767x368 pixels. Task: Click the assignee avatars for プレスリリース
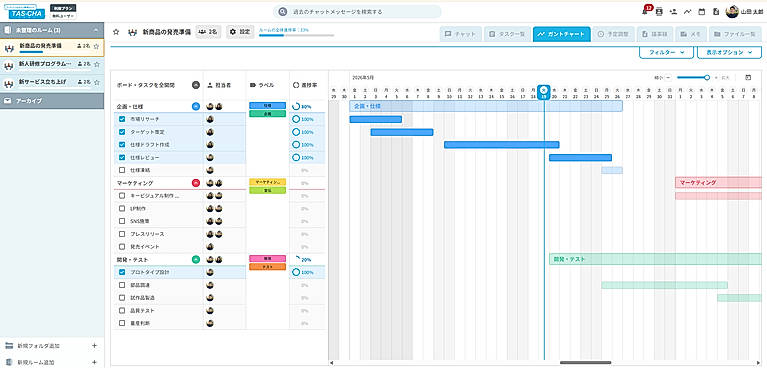click(214, 234)
